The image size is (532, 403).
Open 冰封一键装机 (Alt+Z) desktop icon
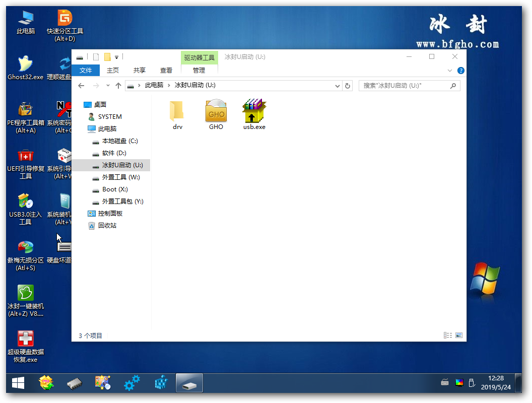click(x=26, y=301)
